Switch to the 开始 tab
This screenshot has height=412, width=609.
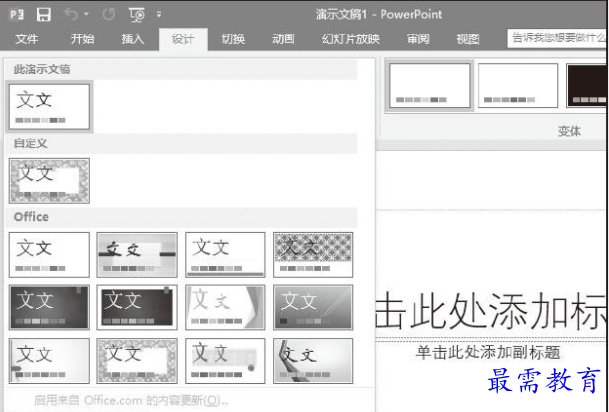(82, 39)
